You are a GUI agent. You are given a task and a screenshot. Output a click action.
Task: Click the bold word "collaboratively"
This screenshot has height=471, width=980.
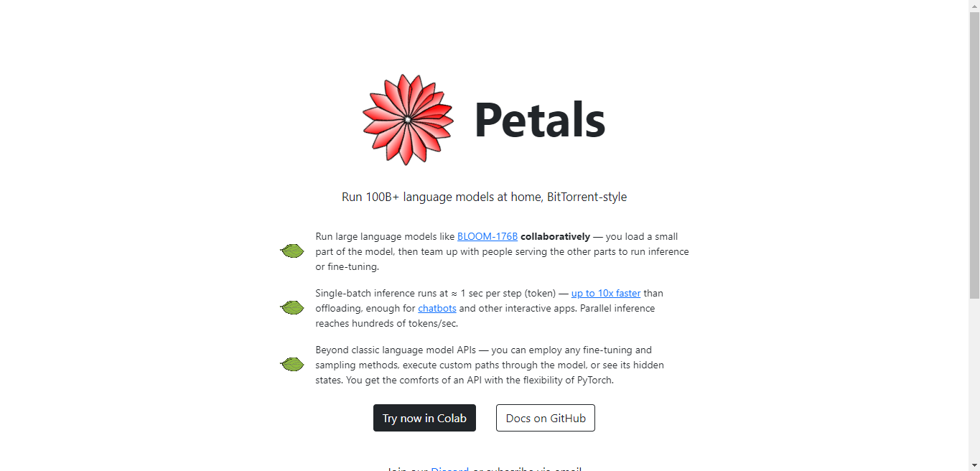555,236
